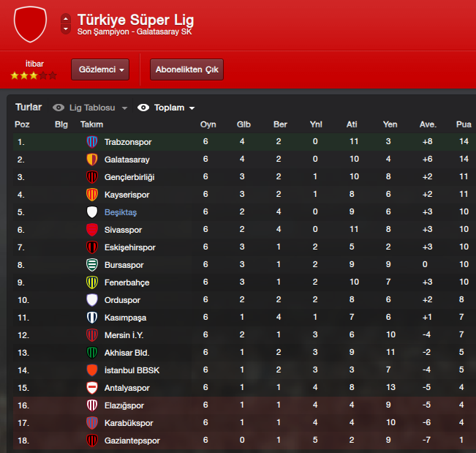Viewport: 476px width, 453px height.
Task: Click the Antalyaspor red and white badge
Action: pyautogui.click(x=92, y=388)
